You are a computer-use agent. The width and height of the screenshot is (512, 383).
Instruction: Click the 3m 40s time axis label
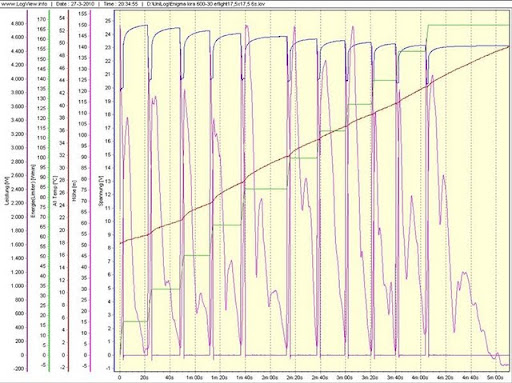pyautogui.click(x=395, y=378)
